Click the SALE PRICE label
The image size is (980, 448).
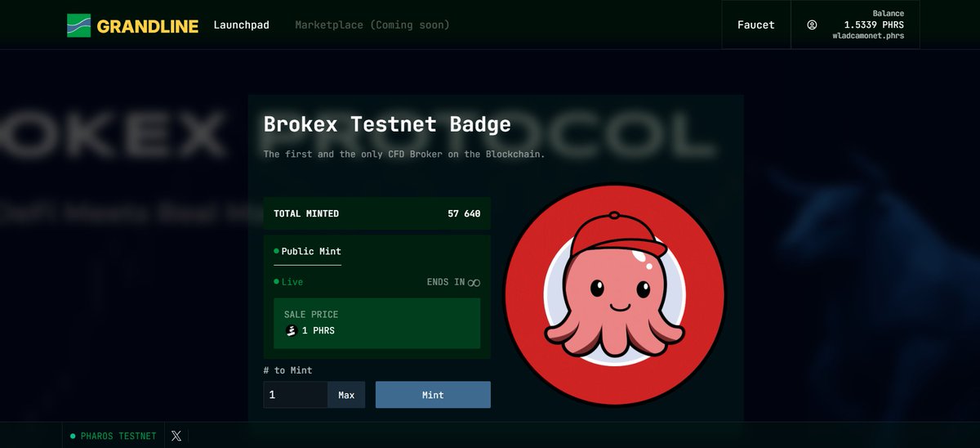coord(311,314)
